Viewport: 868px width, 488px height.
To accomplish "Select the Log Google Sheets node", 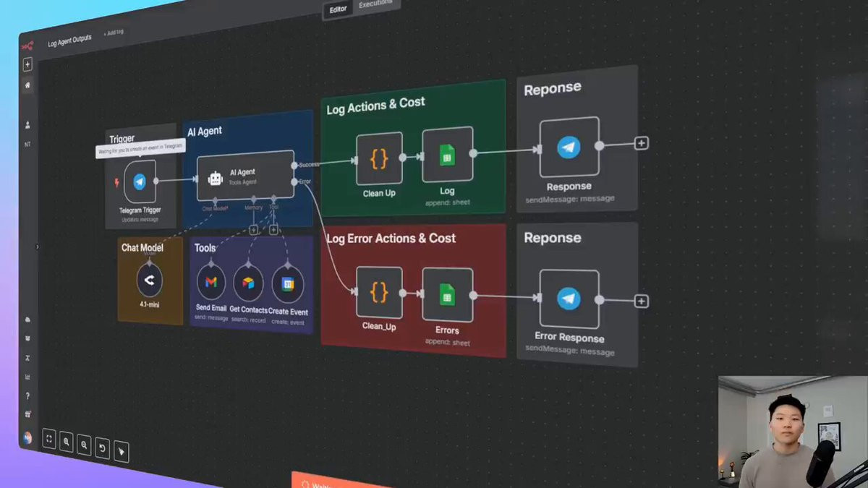I will pyautogui.click(x=447, y=154).
